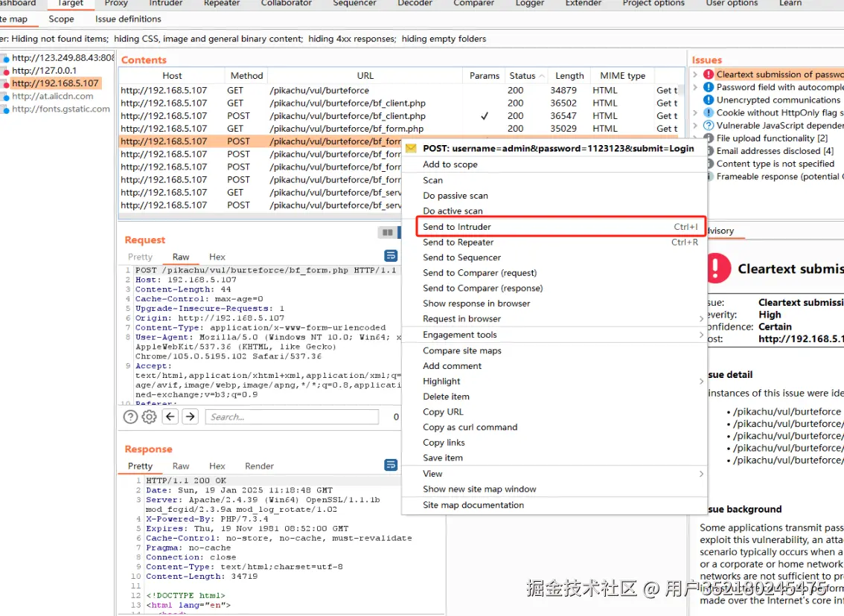Sort contents by Status column
Image resolution: width=844 pixels, height=616 pixels.
coord(526,76)
